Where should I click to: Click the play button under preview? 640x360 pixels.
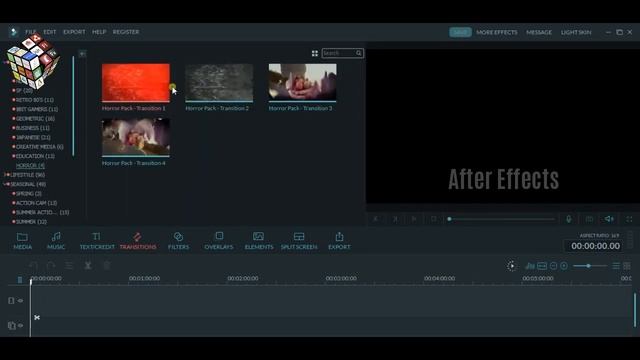tap(414, 219)
